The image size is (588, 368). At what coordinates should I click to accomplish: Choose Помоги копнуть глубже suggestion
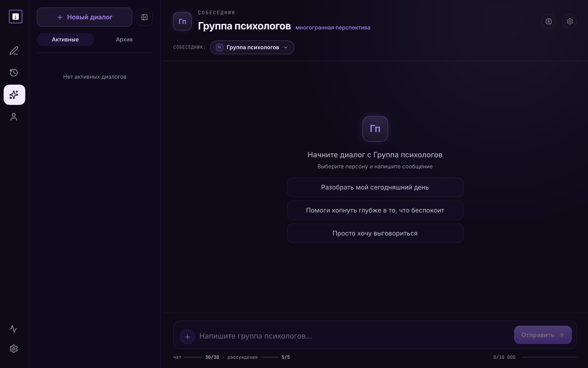click(375, 210)
